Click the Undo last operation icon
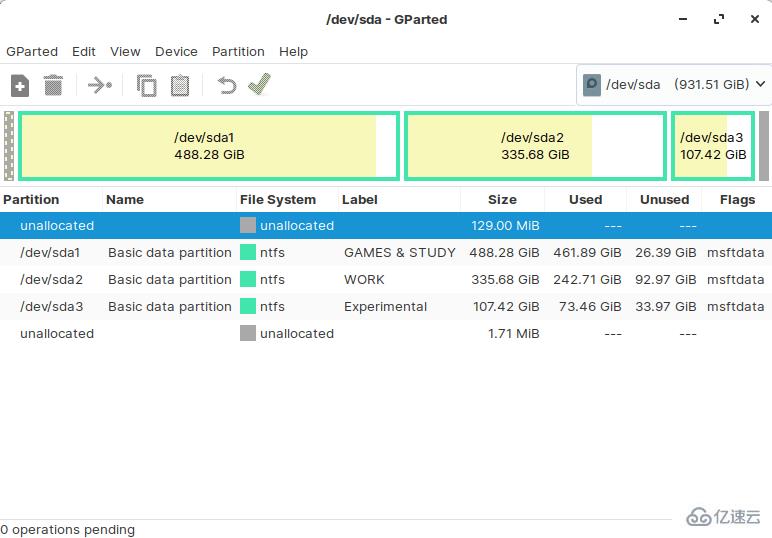 226,85
